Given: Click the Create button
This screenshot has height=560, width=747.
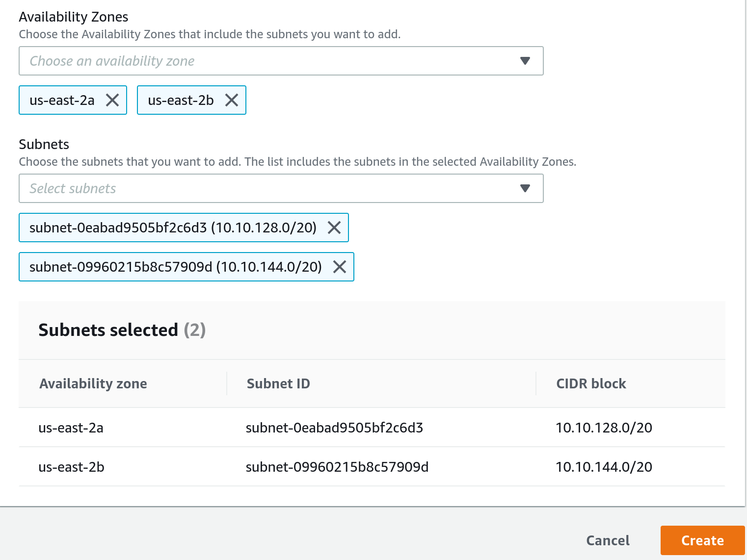Looking at the screenshot, I should (x=702, y=540).
